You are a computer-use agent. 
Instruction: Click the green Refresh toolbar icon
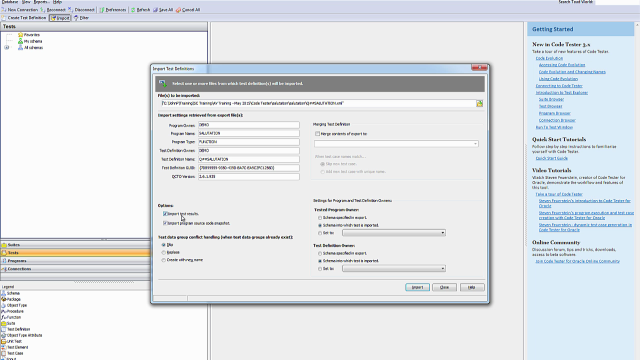133,10
